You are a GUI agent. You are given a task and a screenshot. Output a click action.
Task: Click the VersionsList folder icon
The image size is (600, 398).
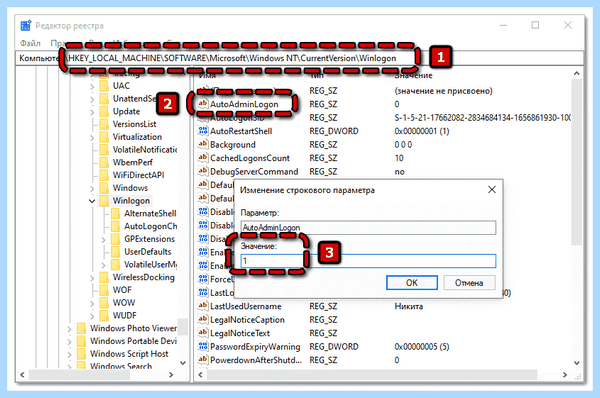coord(104,124)
